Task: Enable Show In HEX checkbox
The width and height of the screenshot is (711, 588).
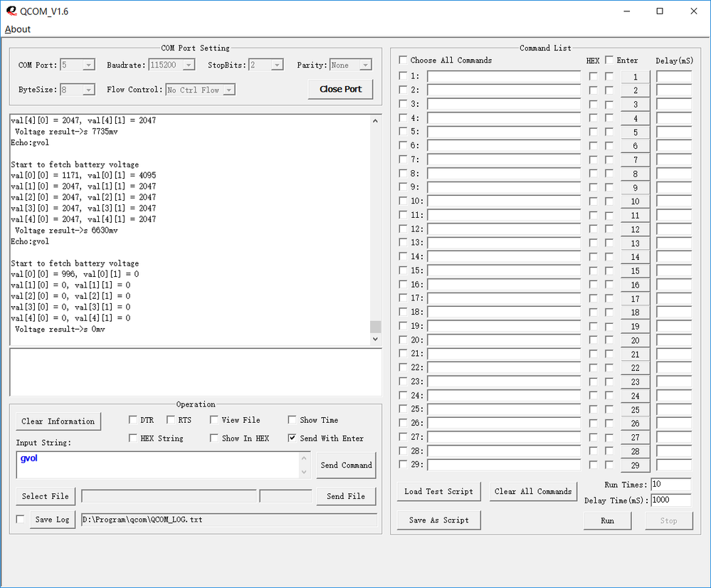Action: (214, 438)
